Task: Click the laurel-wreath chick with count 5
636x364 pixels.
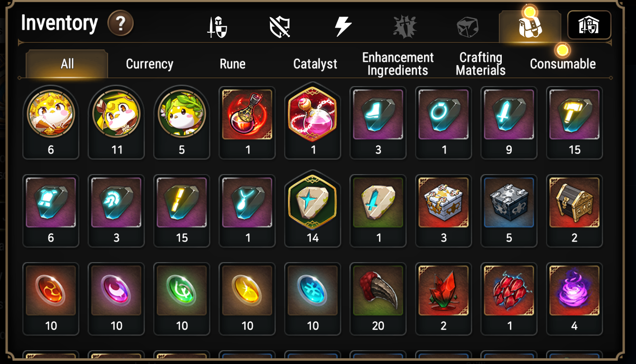Action: pyautogui.click(x=182, y=123)
